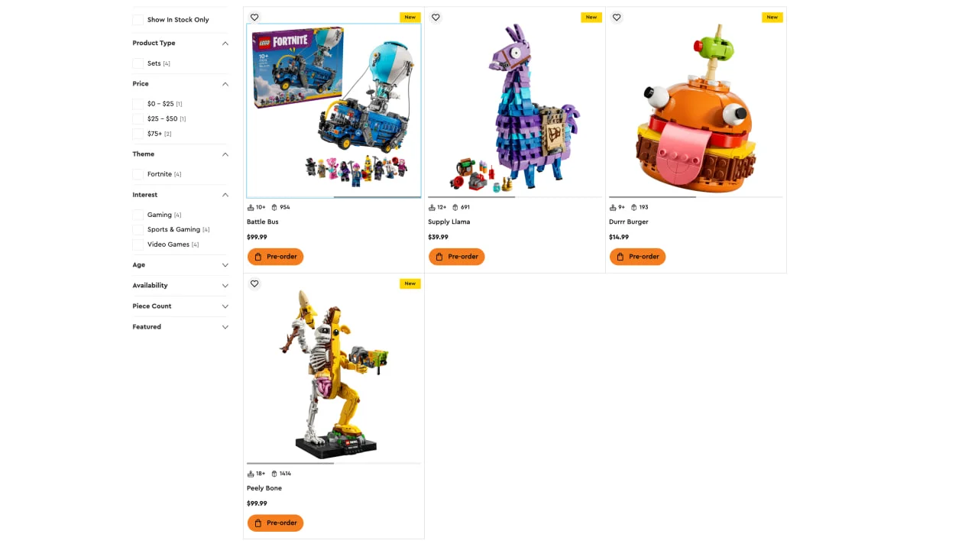Collapse the Product Type filter section
The width and height of the screenshot is (978, 560).
180,44
